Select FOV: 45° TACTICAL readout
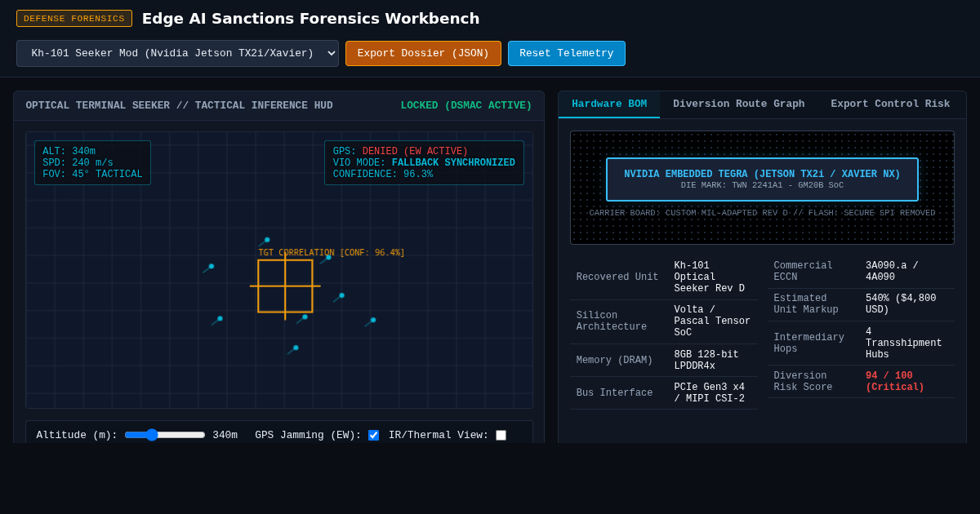 click(x=92, y=175)
